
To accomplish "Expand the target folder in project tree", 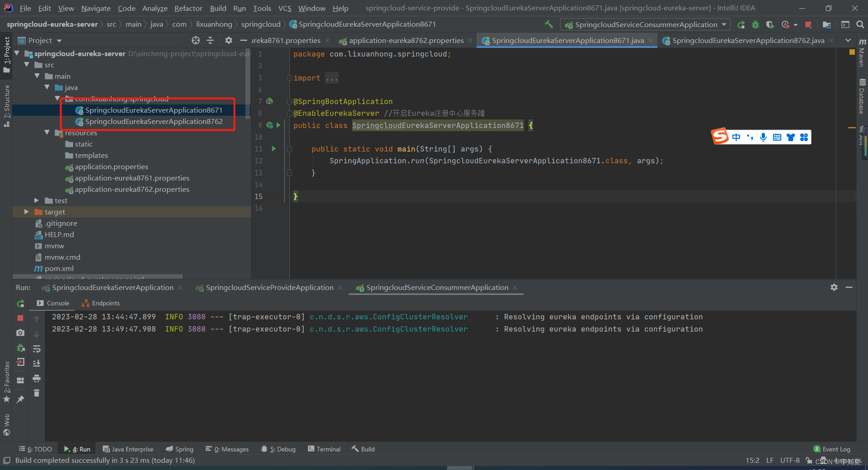I will pyautogui.click(x=26, y=212).
